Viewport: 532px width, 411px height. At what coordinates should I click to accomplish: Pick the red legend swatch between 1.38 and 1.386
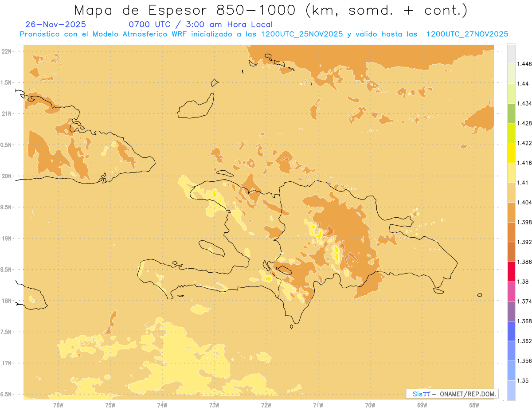coord(511,271)
